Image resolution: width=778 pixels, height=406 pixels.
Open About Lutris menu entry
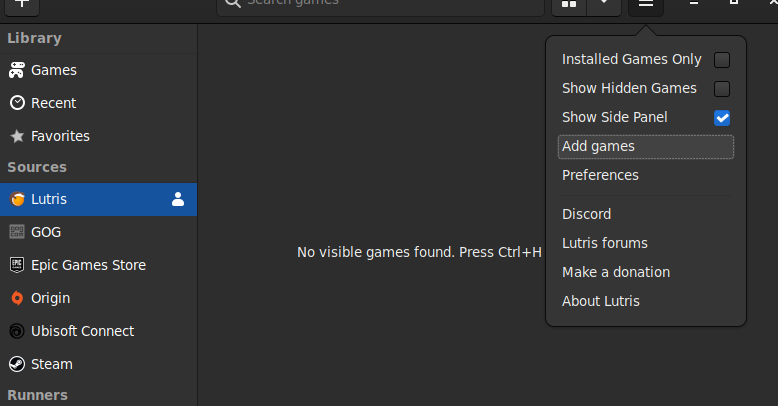[646, 301]
